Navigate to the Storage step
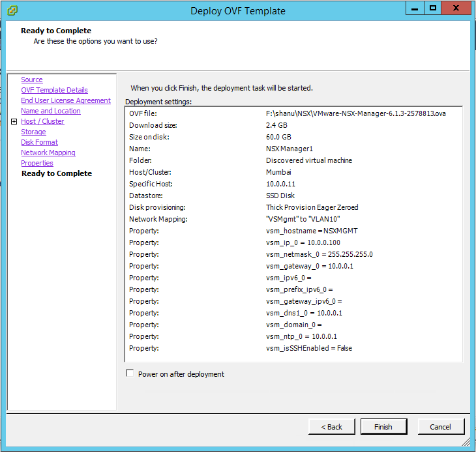 [x=33, y=132]
